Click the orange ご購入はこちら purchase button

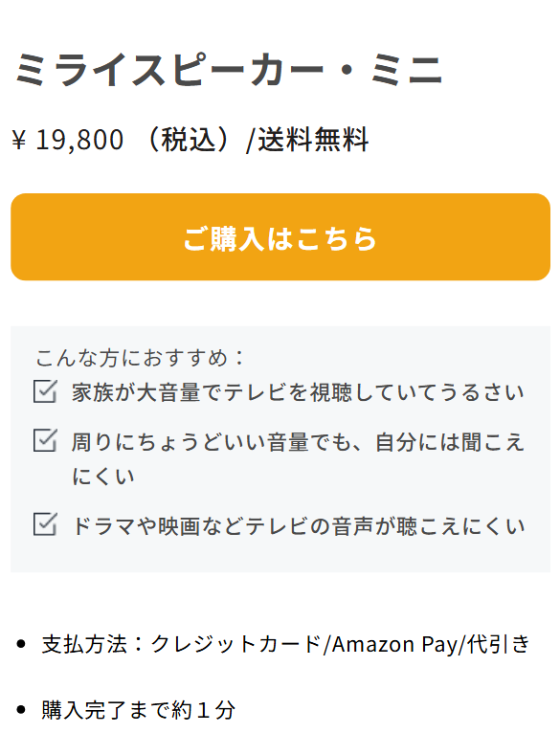[x=280, y=237]
